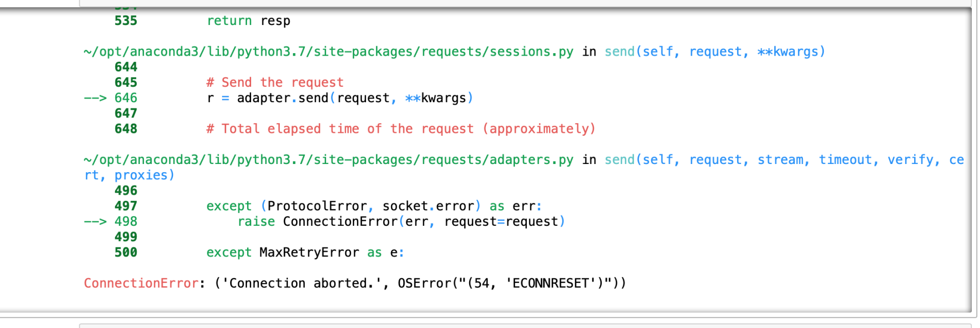Screen dimensions: 980x328
Task: Click 'send(self, request, **kwargs)' function signature
Action: pos(715,52)
